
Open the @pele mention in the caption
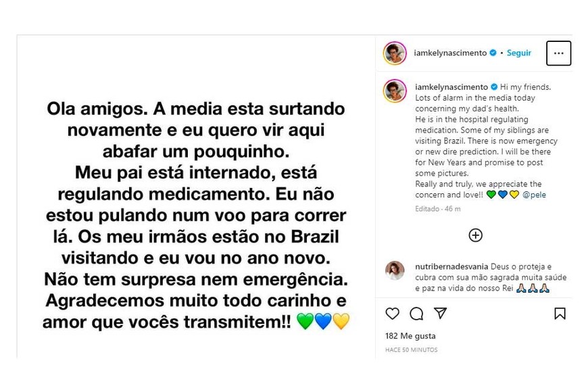535,195
